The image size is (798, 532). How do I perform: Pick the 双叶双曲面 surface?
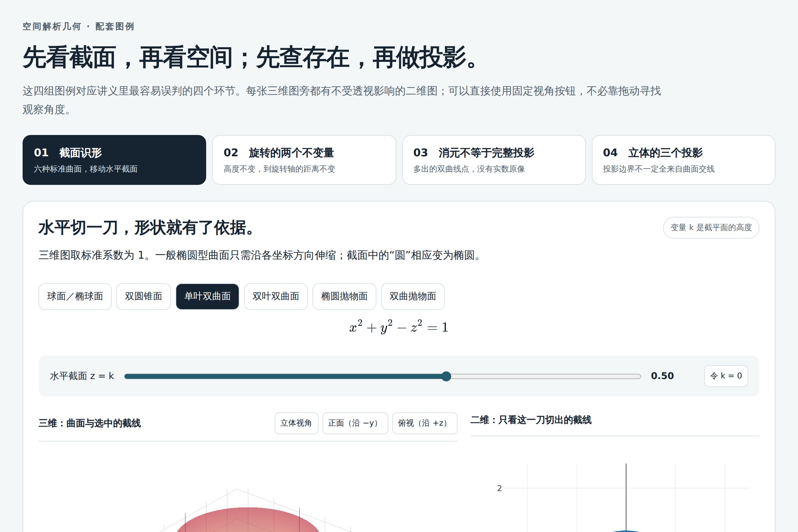[276, 297]
